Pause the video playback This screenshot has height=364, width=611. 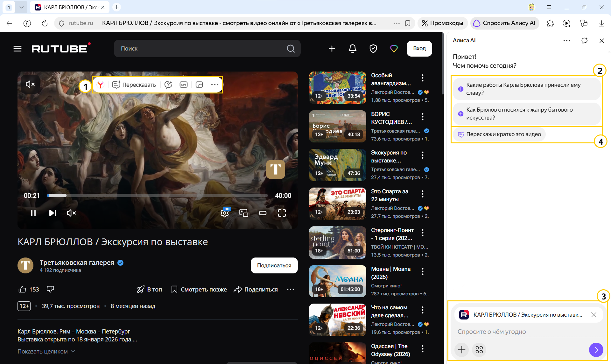[33, 213]
